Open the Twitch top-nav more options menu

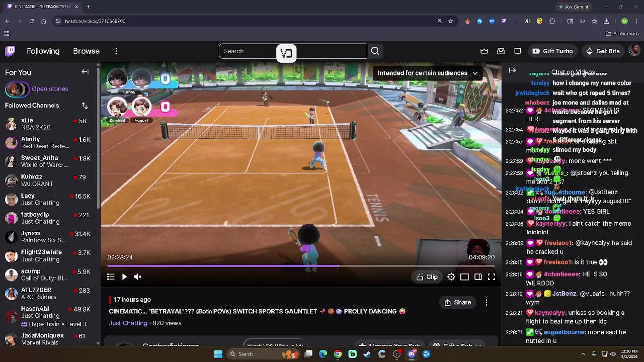tap(116, 51)
